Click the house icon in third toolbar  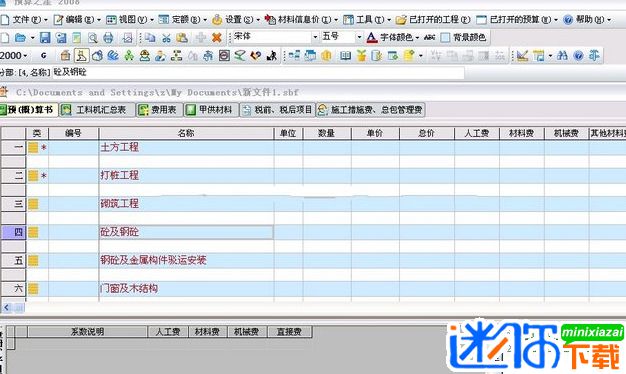pos(65,56)
